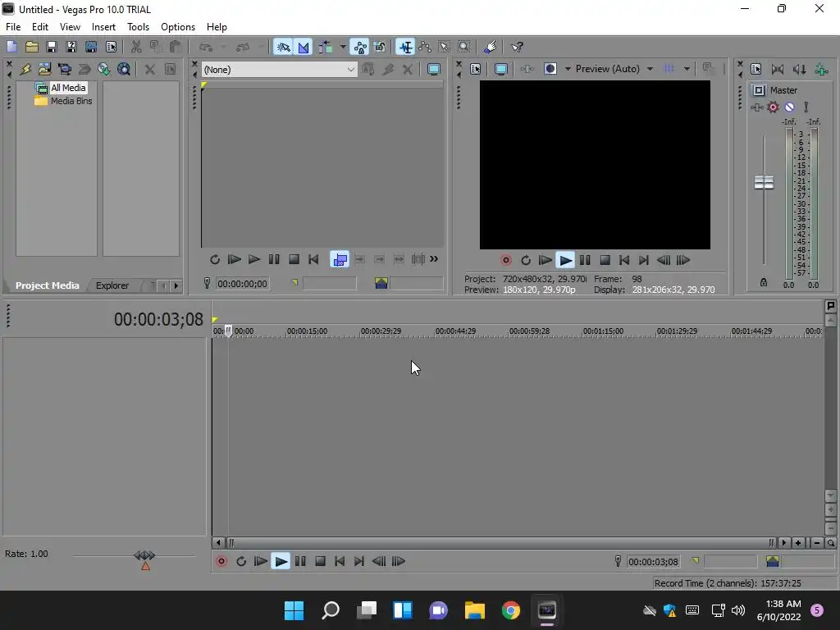The height and width of the screenshot is (630, 840).
Task: Open Interactive Tutorials hand icon
Action: coord(490,47)
